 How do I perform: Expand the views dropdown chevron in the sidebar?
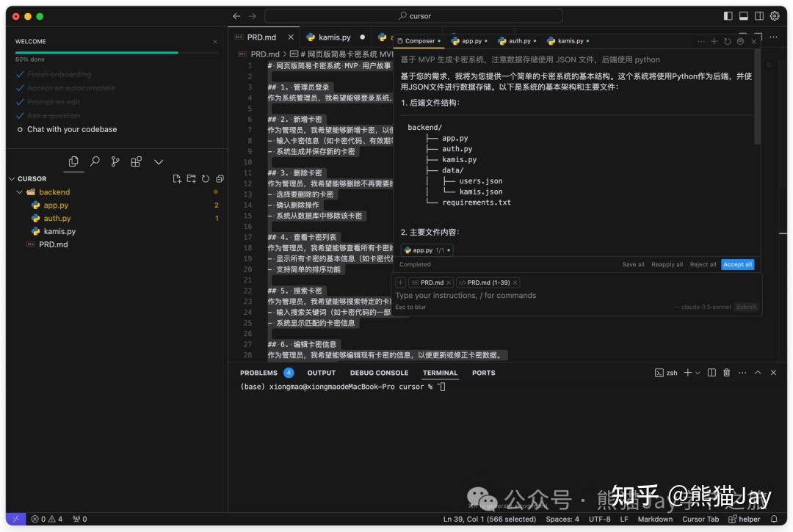[x=159, y=161]
